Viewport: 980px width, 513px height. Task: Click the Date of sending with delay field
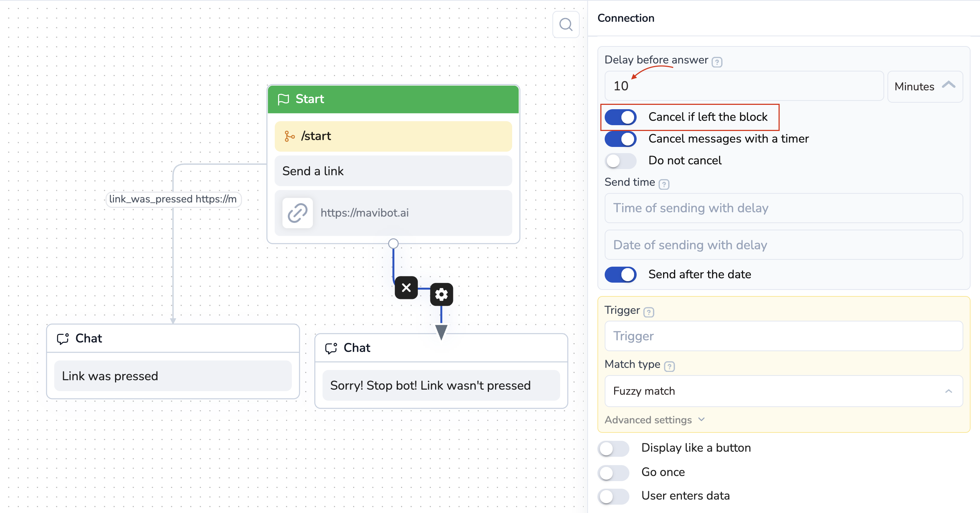(783, 245)
